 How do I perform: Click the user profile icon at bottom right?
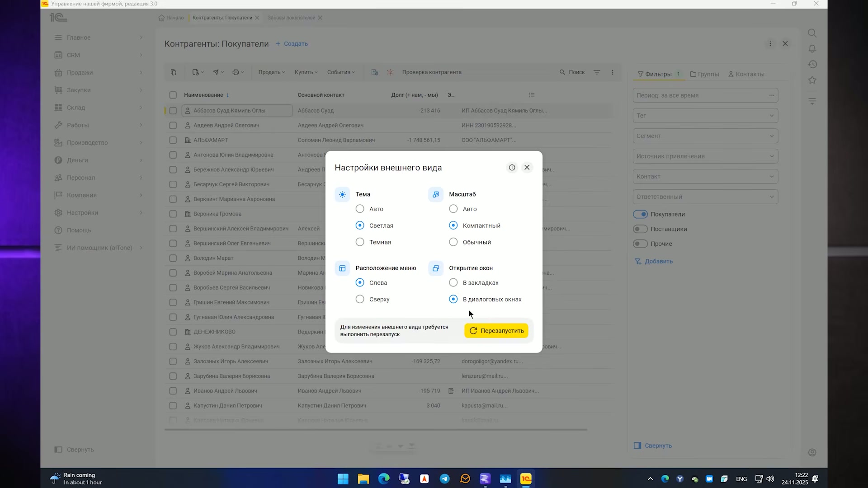[x=812, y=452]
